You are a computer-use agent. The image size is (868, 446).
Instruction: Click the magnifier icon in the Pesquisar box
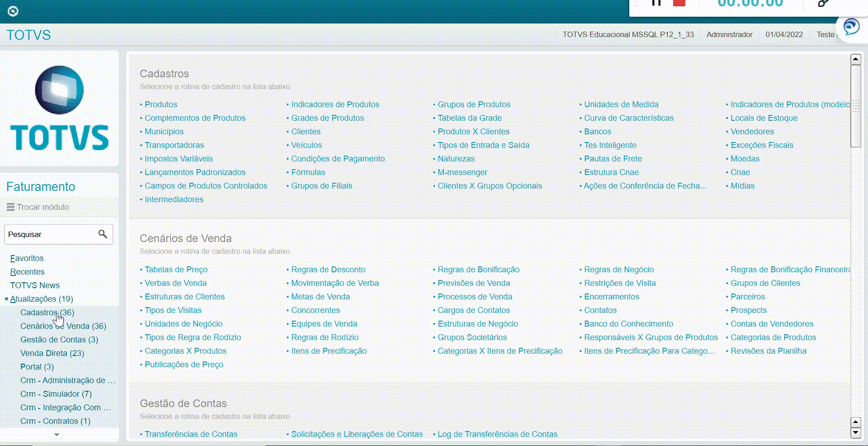tap(103, 234)
